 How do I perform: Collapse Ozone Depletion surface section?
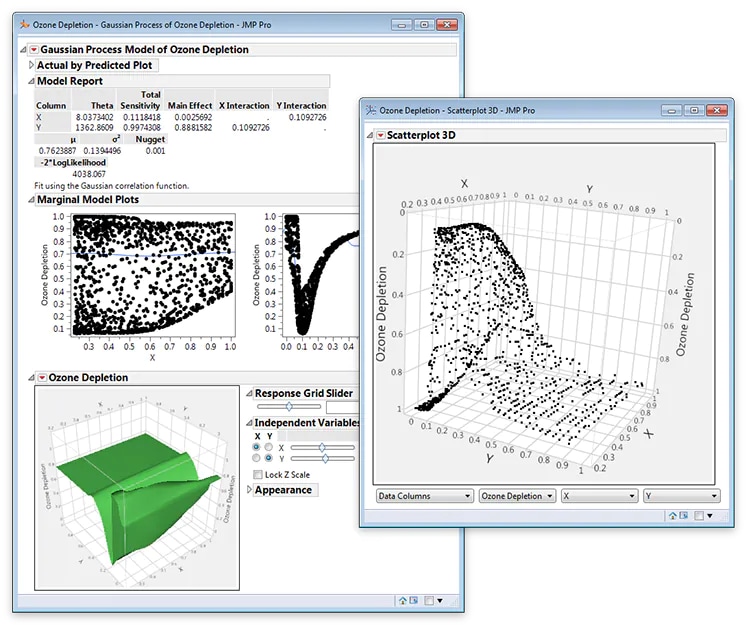[31, 378]
